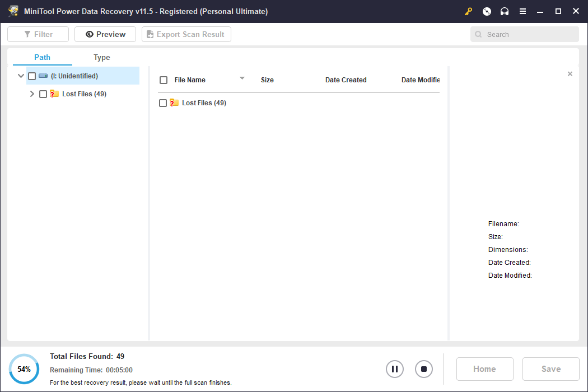This screenshot has height=392, width=588.
Task: Close the MiniTool window
Action: pyautogui.click(x=576, y=11)
